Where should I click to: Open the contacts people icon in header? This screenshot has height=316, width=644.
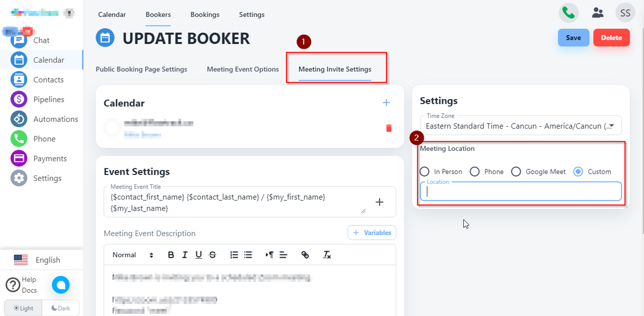pos(598,13)
